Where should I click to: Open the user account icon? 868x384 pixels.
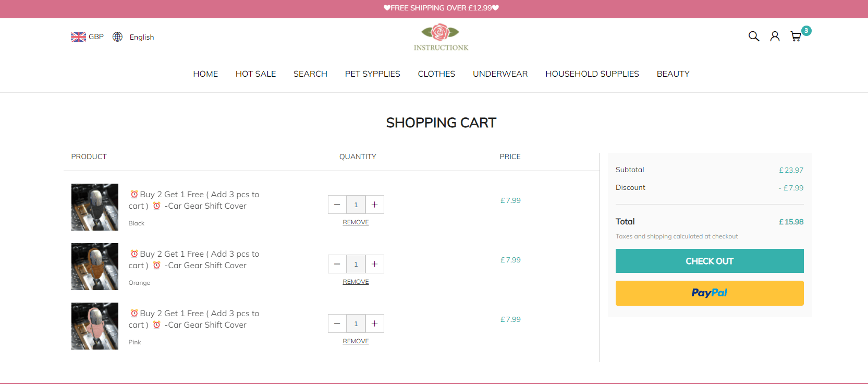[775, 37]
